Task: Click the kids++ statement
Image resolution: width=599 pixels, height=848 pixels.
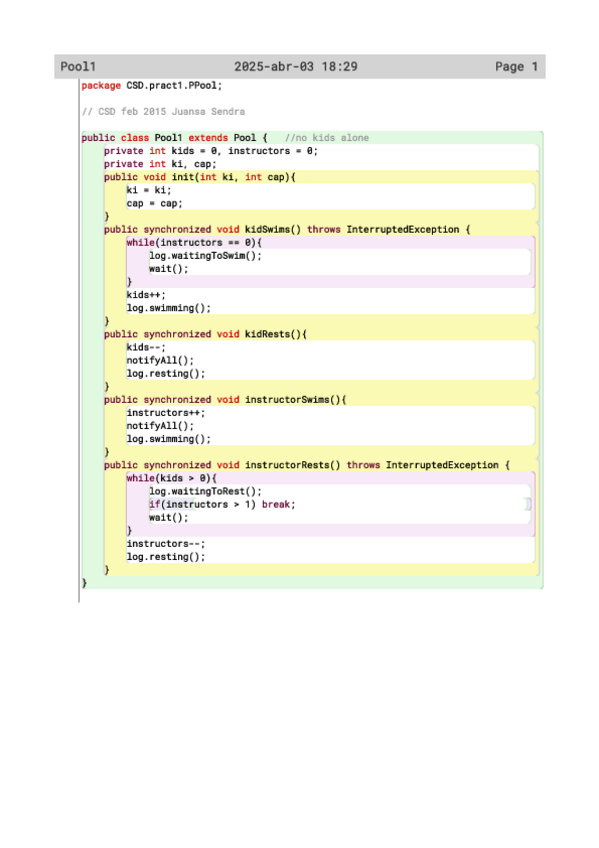Action: point(146,295)
